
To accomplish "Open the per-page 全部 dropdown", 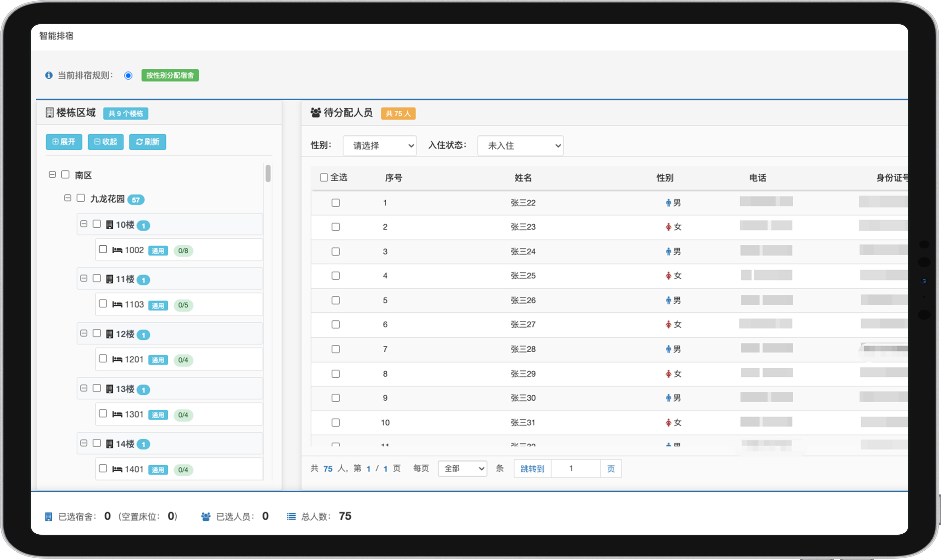I will point(462,468).
